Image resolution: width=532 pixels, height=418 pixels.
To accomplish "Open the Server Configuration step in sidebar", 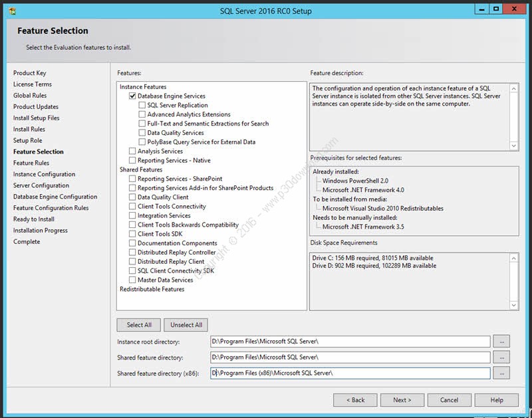I will pyautogui.click(x=41, y=185).
